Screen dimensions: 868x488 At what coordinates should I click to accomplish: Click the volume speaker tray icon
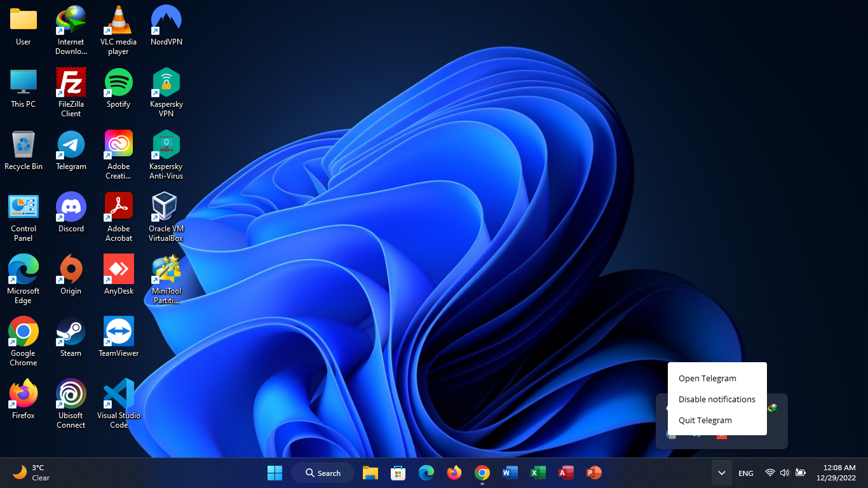tap(785, 473)
